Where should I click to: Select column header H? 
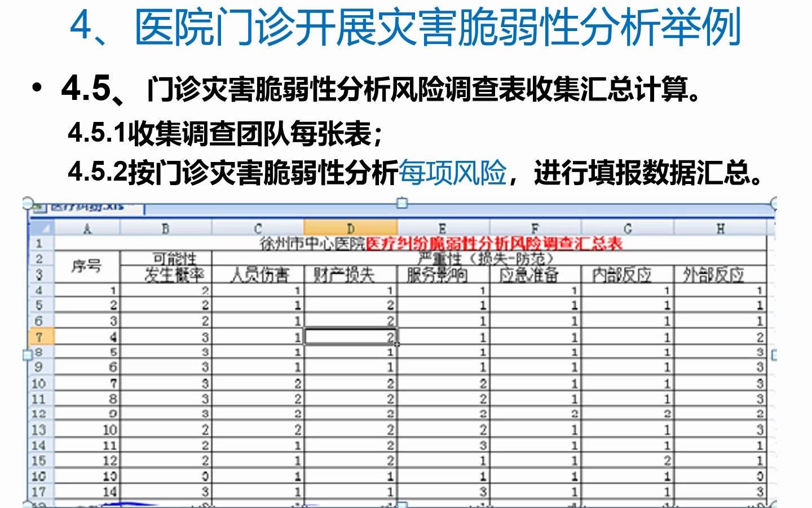[720, 228]
